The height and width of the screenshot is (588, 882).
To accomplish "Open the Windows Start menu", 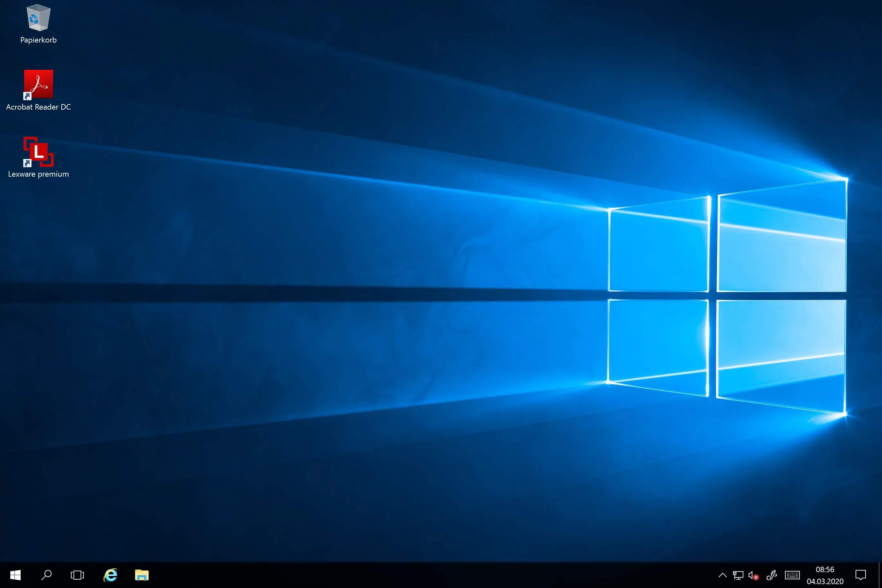I will pos(15,575).
